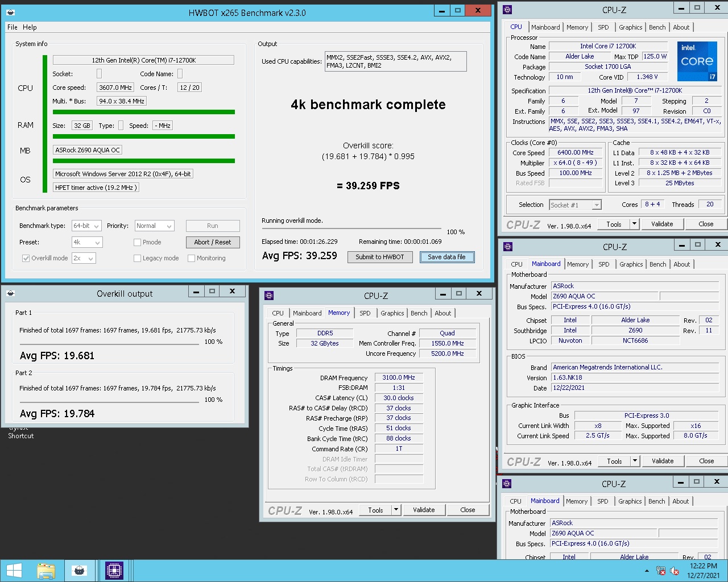Click Uncore Frequency value 5200.0 MHz
Image resolution: width=728 pixels, height=582 pixels.
[448, 354]
